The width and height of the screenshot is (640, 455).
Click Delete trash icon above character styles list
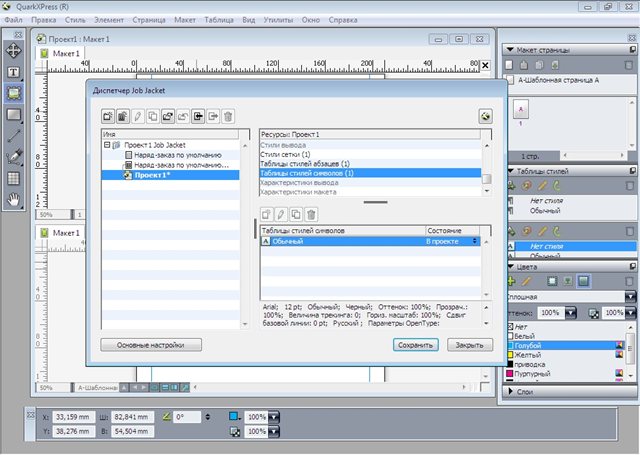pos(311,214)
